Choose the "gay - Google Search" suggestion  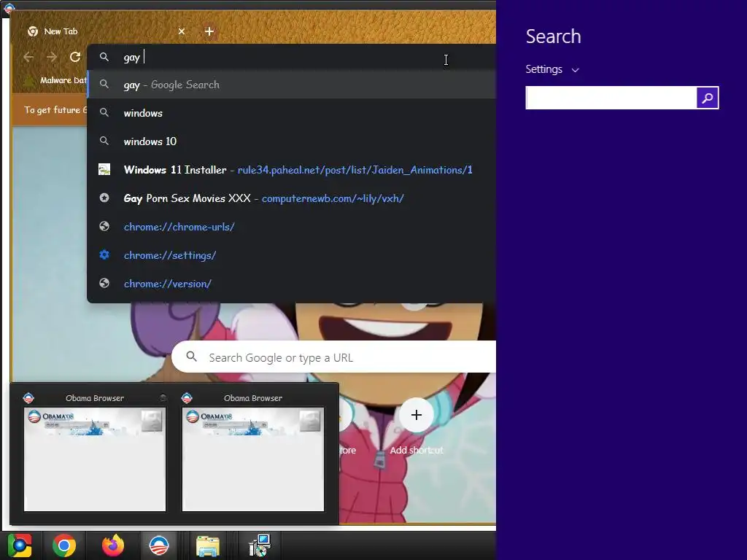click(x=292, y=85)
